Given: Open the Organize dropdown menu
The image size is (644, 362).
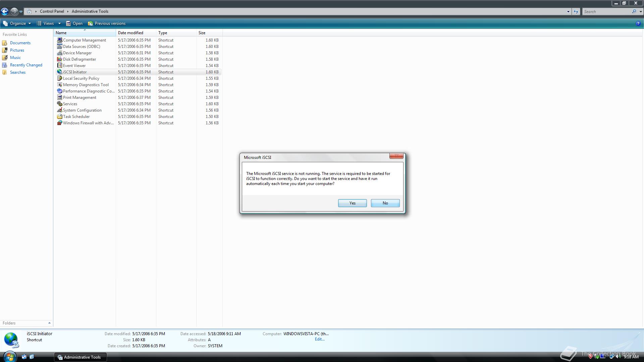Looking at the screenshot, I should pyautogui.click(x=17, y=23).
